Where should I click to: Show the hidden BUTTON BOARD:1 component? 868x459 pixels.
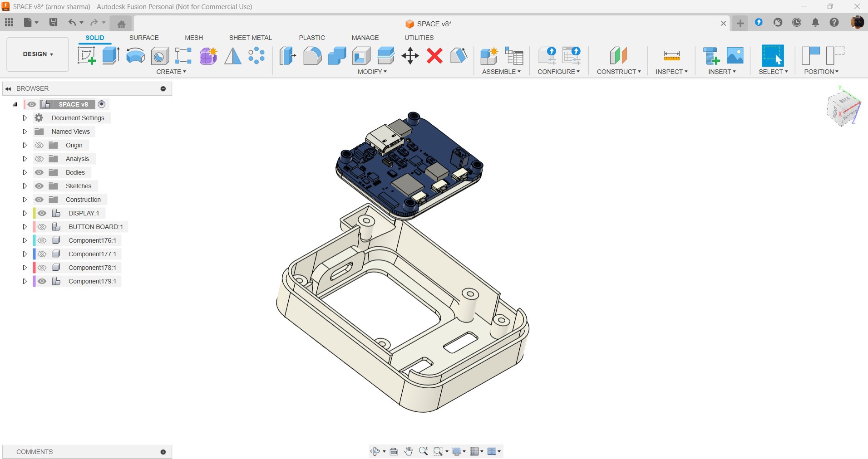pyautogui.click(x=42, y=227)
